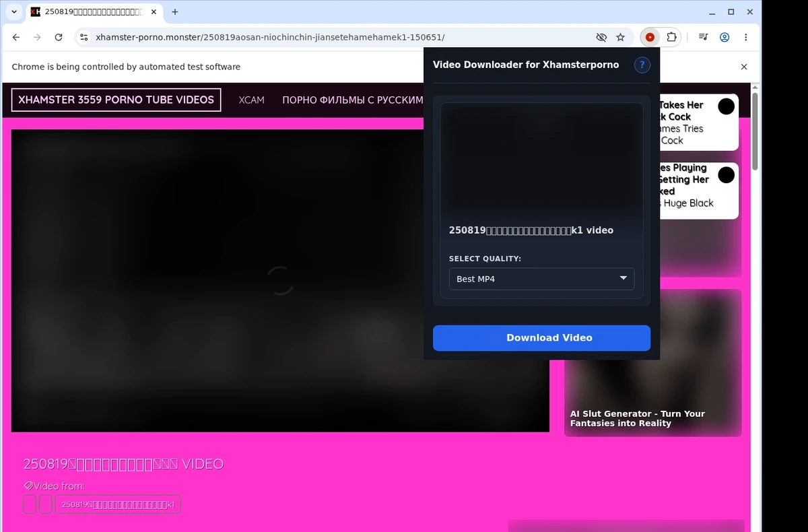Open the Extensions puzzle-piece menu
This screenshot has width=808, height=532.
(x=671, y=38)
